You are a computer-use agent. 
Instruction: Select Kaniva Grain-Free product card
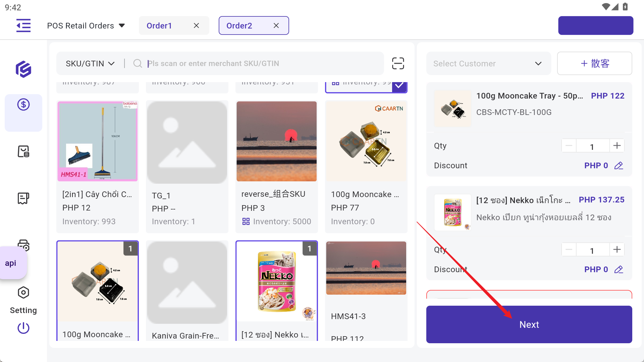(187, 291)
